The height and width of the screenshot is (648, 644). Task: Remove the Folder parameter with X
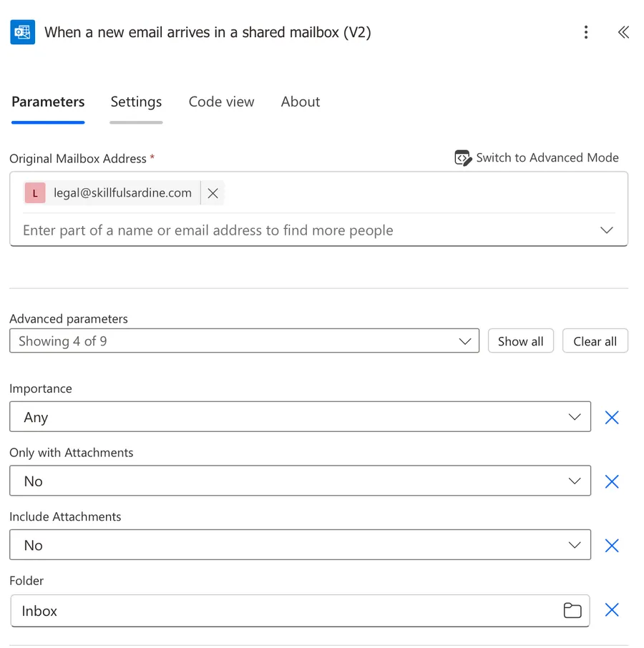pos(612,610)
